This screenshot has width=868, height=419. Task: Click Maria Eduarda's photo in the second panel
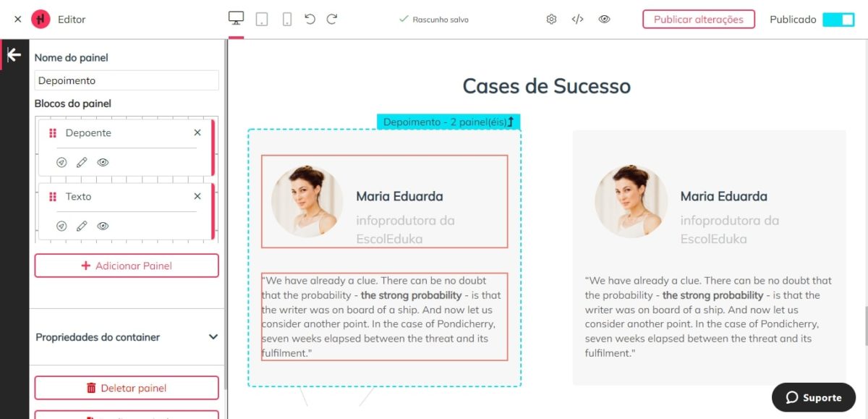pyautogui.click(x=631, y=202)
